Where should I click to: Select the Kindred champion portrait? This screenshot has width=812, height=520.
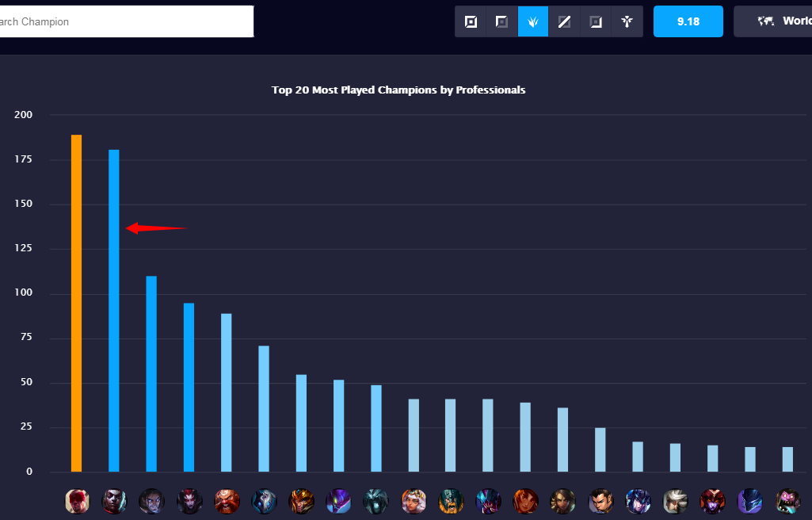[264, 501]
